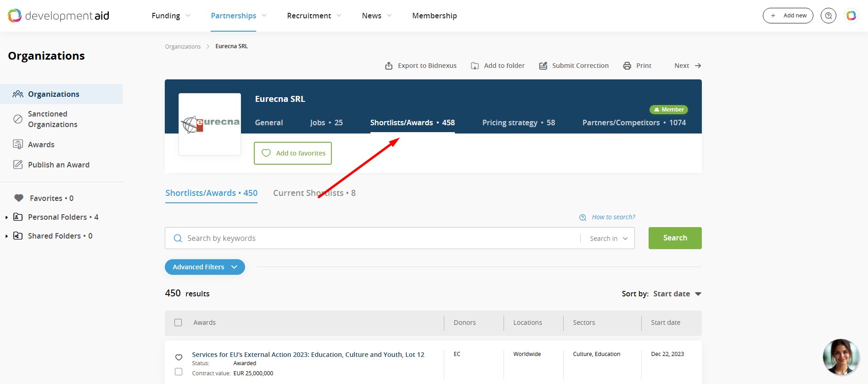Click the Export to Bidnexus icon
The height and width of the screenshot is (384, 868).
(389, 66)
